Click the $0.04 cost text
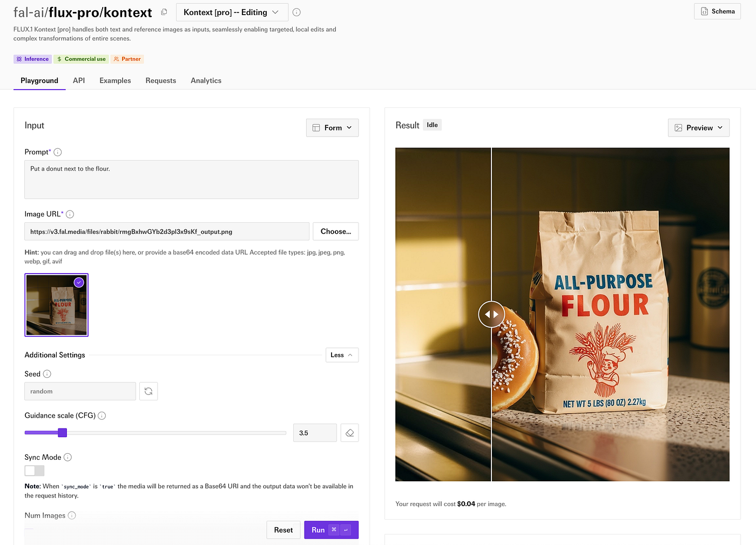Image resolution: width=756 pixels, height=545 pixels. [466, 504]
